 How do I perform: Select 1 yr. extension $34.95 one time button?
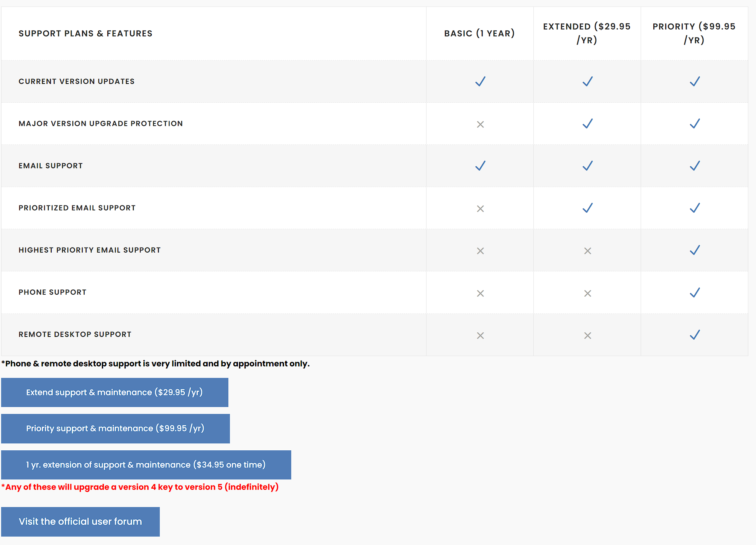coord(146,465)
